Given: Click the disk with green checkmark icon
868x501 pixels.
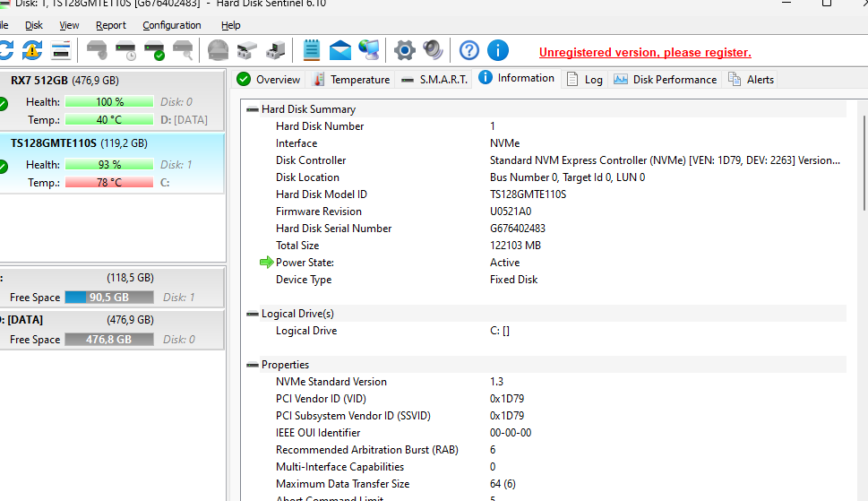Looking at the screenshot, I should 155,50.
